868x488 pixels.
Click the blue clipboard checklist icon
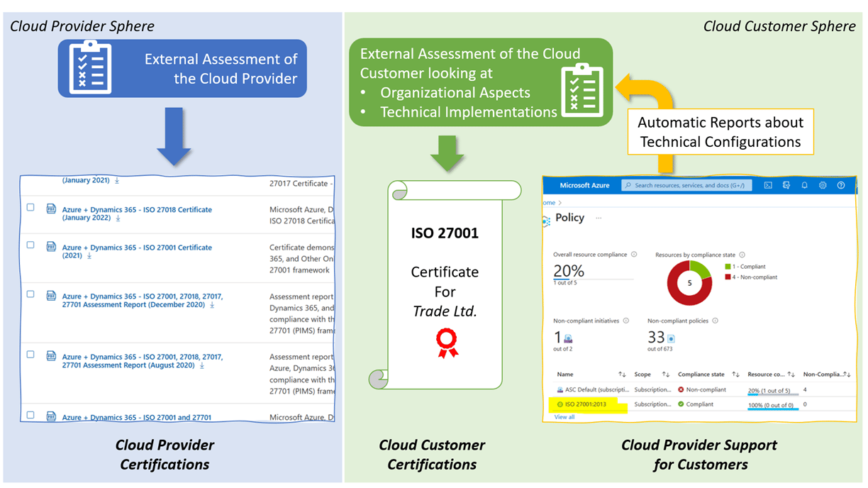coord(90,67)
